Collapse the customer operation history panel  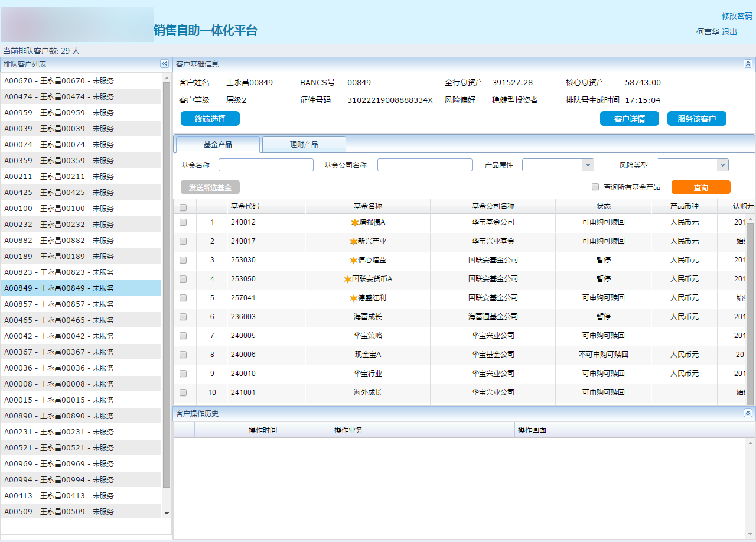coord(748,413)
